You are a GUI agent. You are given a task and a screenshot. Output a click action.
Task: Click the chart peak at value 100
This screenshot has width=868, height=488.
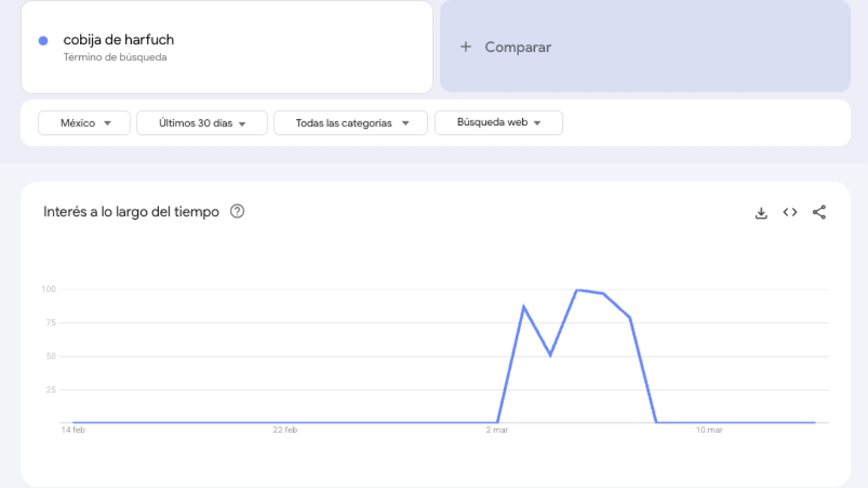[577, 290]
